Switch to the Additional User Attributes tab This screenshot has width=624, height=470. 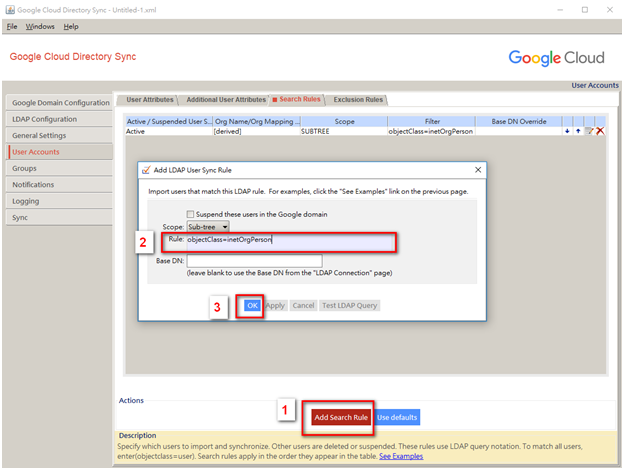226,100
